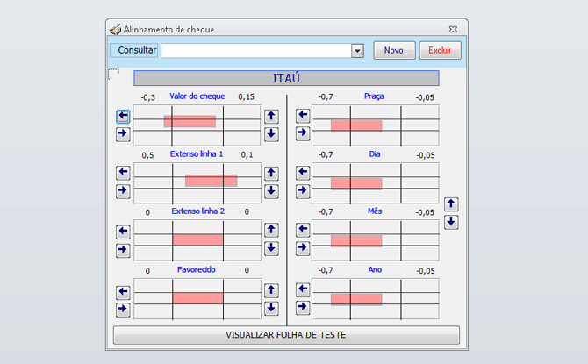This screenshot has height=364, width=588.
Task: Click the pink Favorecido position box
Action: [197, 298]
